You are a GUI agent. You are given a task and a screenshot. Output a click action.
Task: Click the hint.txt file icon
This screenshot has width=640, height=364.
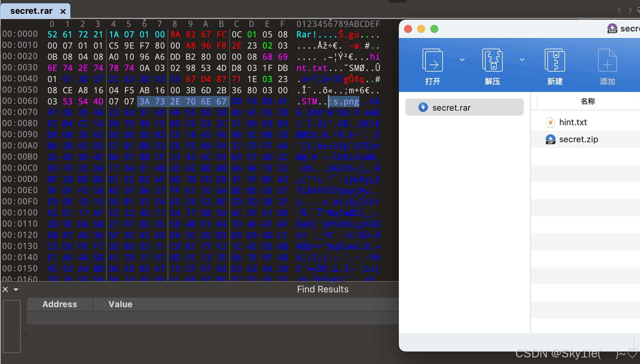pyautogui.click(x=550, y=122)
